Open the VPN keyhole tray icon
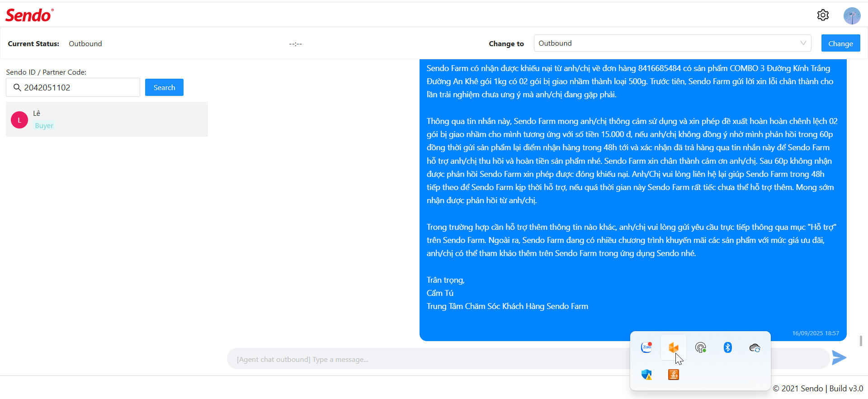 click(701, 347)
